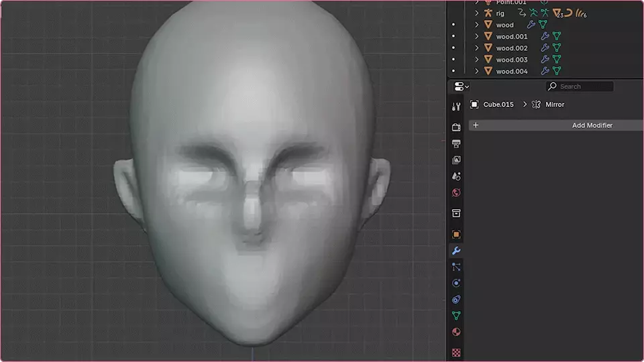Click the rig animation data icon
The width and height of the screenshot is (644, 362).
pos(522,13)
